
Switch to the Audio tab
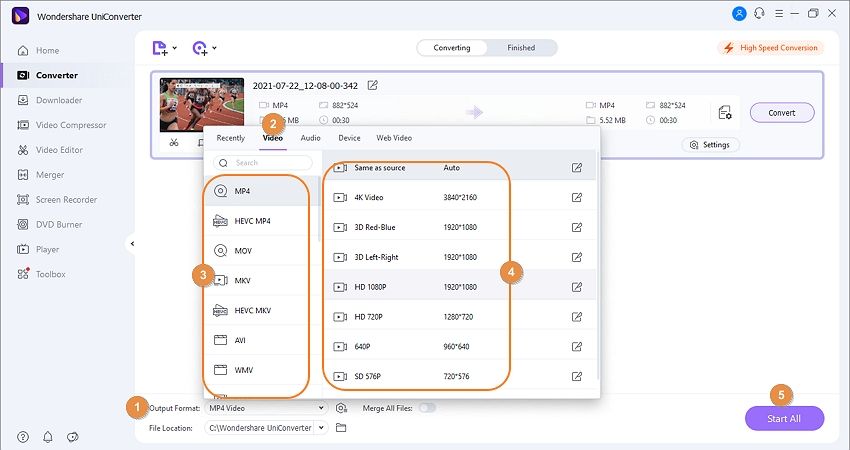(x=311, y=138)
